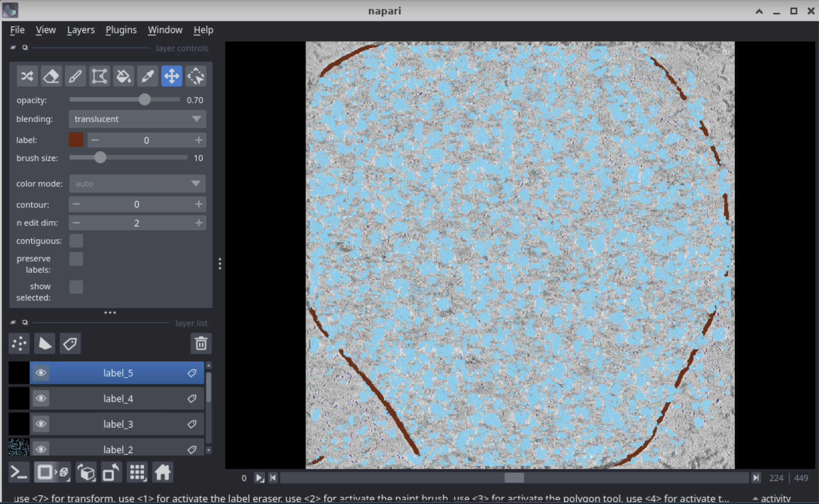The width and height of the screenshot is (819, 504).
Task: Open the Layers menu
Action: click(x=81, y=30)
